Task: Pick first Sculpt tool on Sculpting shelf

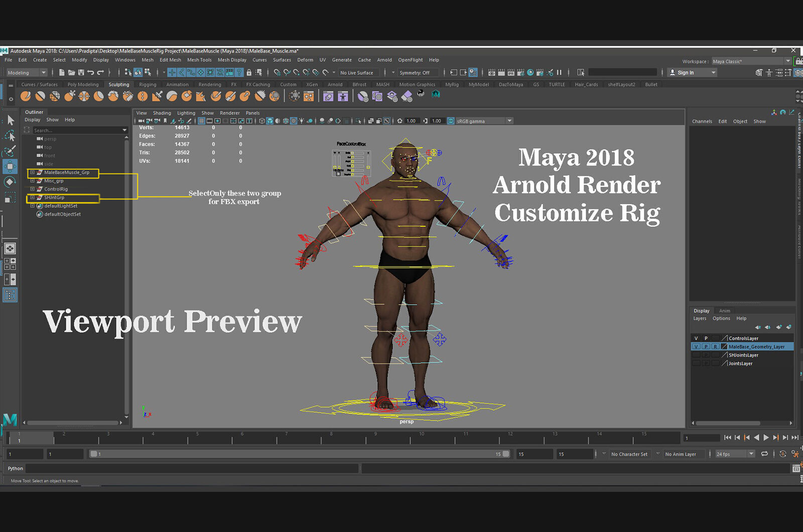Action: click(26, 96)
